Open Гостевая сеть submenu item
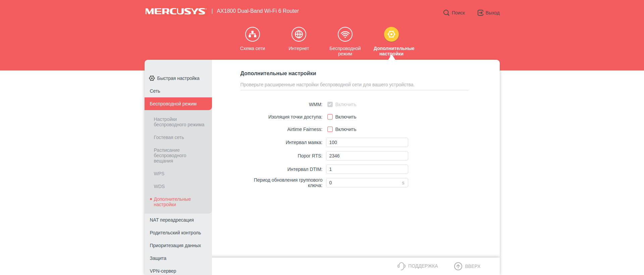 coord(169,137)
